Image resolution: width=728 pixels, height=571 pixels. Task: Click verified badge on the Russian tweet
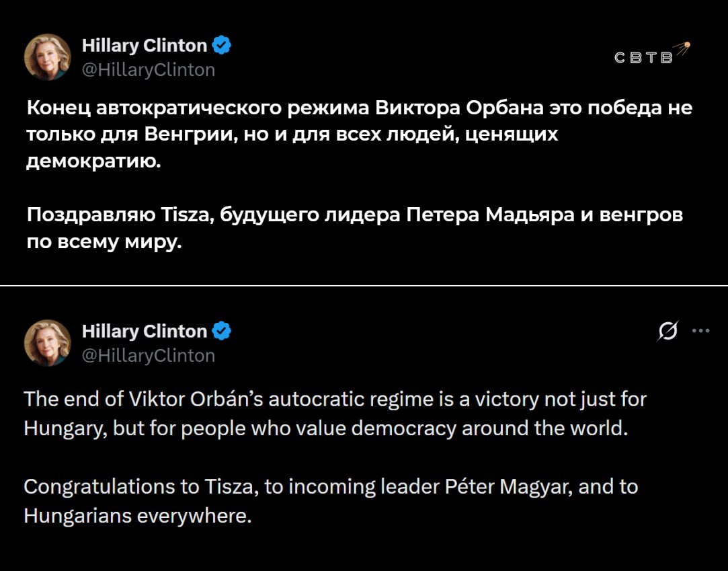coord(222,46)
